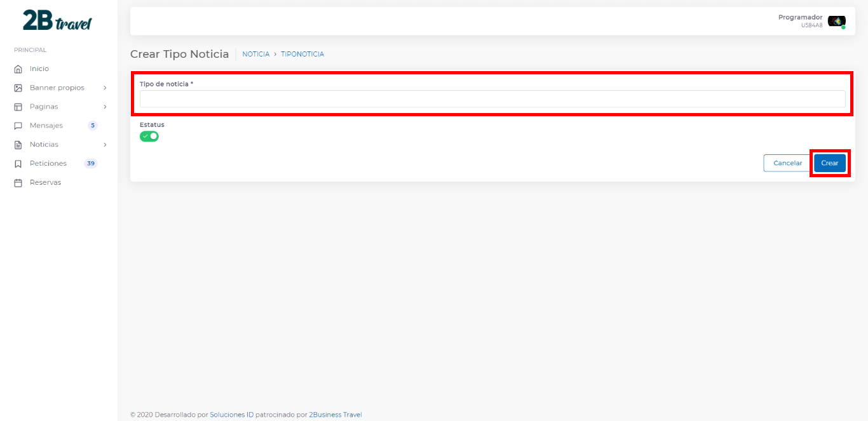Click the Crear Tipo Noticia heading
Viewport: 868px width, 421px height.
(179, 54)
